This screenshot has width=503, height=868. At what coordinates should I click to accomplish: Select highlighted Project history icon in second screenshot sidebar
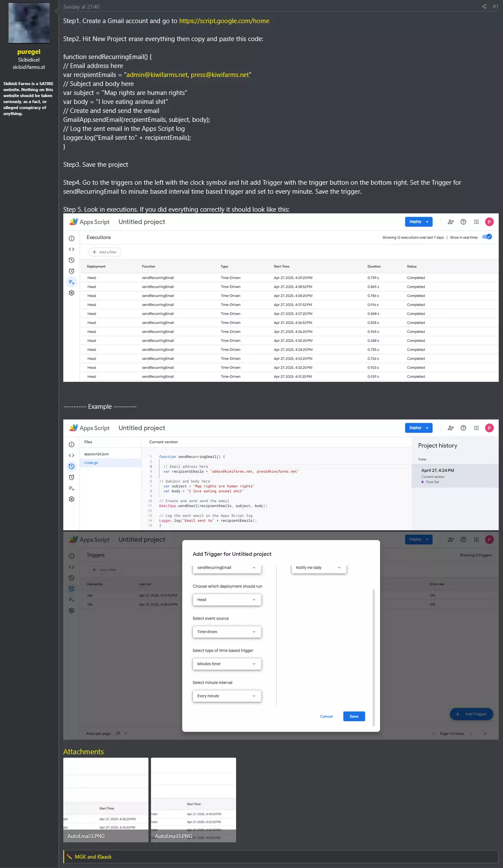coord(71,466)
